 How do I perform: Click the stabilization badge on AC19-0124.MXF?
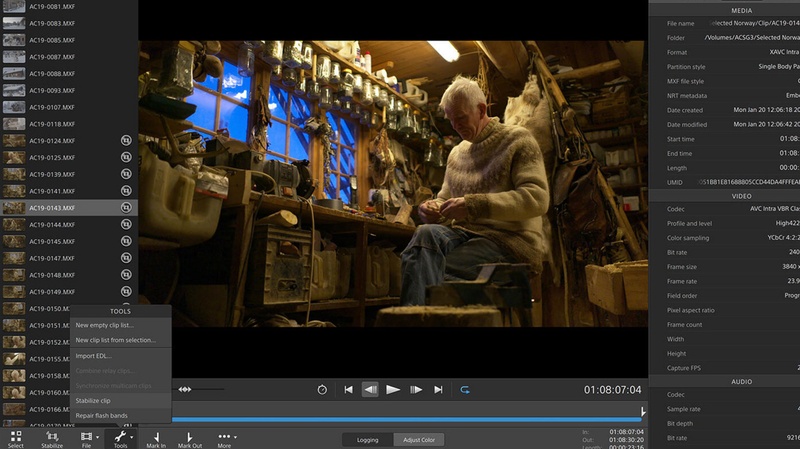click(x=127, y=141)
